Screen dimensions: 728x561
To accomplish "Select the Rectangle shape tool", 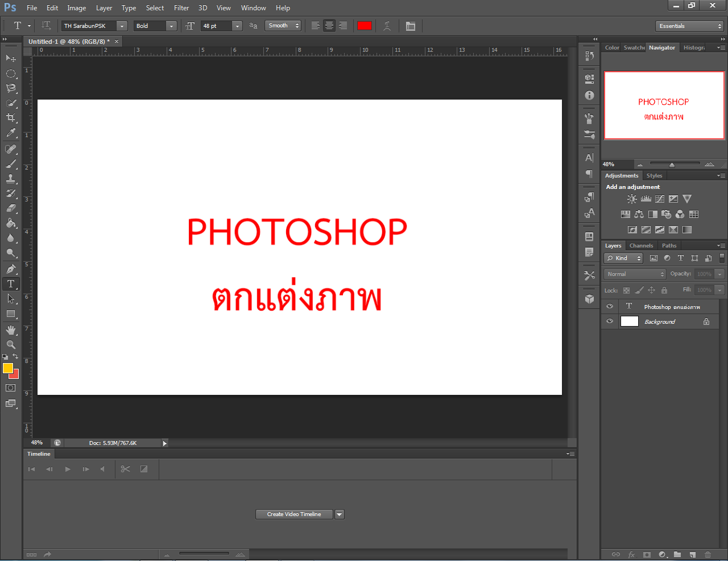I will (x=11, y=313).
